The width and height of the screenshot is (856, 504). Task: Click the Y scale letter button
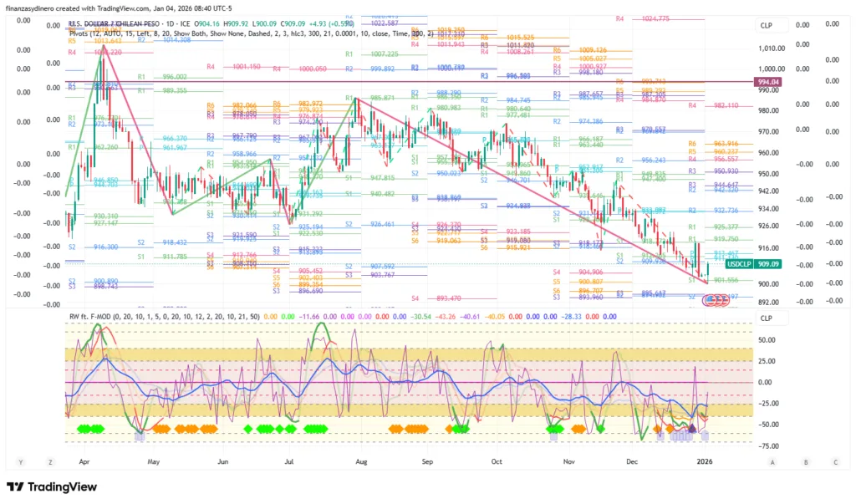[x=19, y=461]
